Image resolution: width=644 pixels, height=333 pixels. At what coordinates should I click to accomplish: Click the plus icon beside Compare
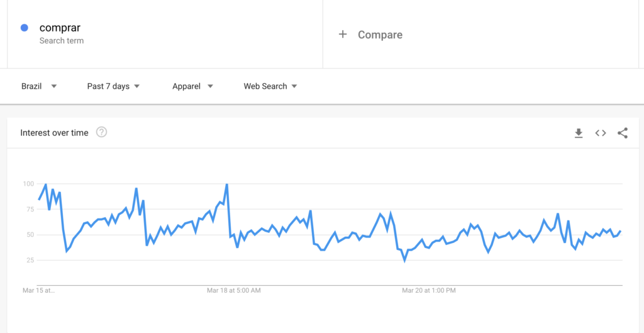(x=343, y=34)
